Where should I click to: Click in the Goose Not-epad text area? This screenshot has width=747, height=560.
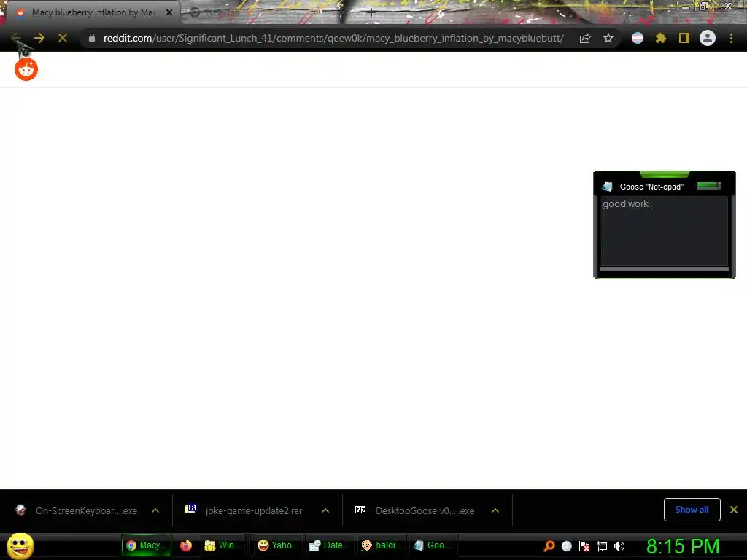click(x=664, y=231)
